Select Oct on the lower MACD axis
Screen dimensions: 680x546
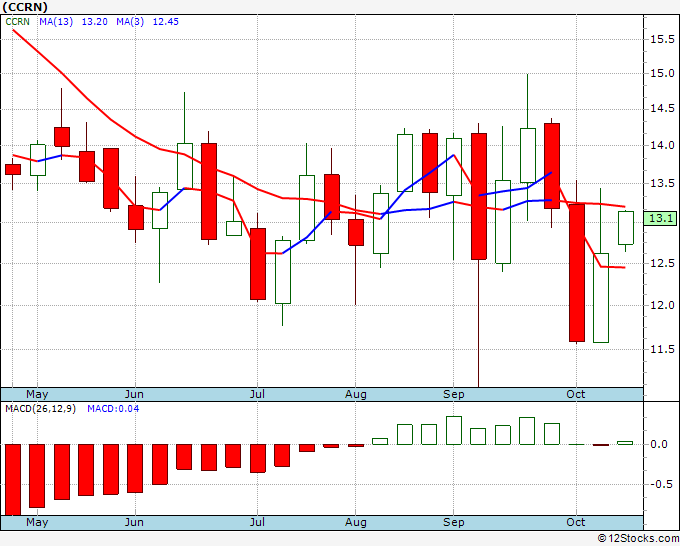576,522
